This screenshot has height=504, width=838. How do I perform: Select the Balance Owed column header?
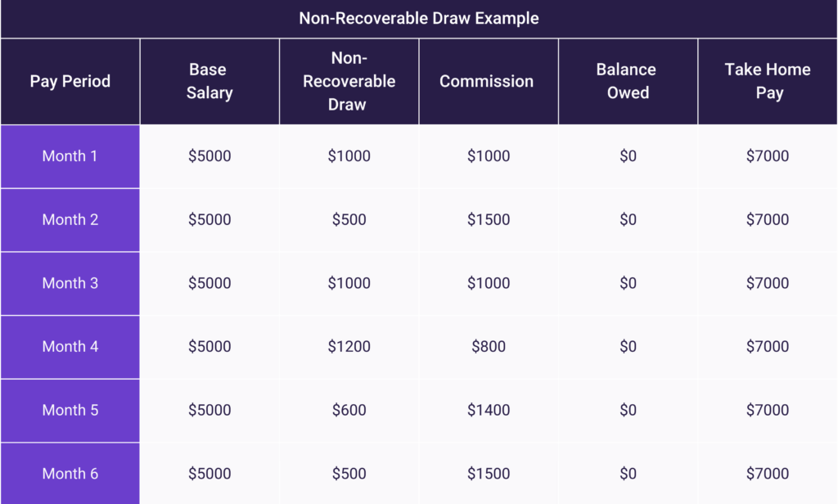pyautogui.click(x=628, y=81)
